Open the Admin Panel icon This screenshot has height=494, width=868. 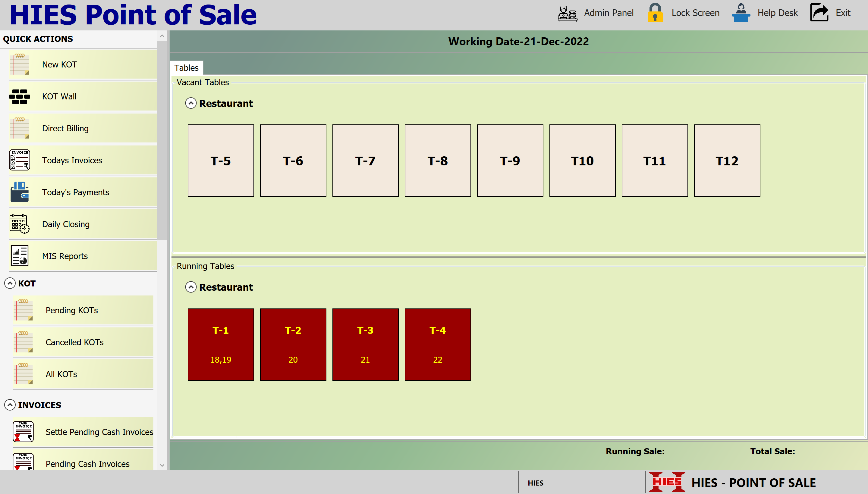pyautogui.click(x=567, y=14)
